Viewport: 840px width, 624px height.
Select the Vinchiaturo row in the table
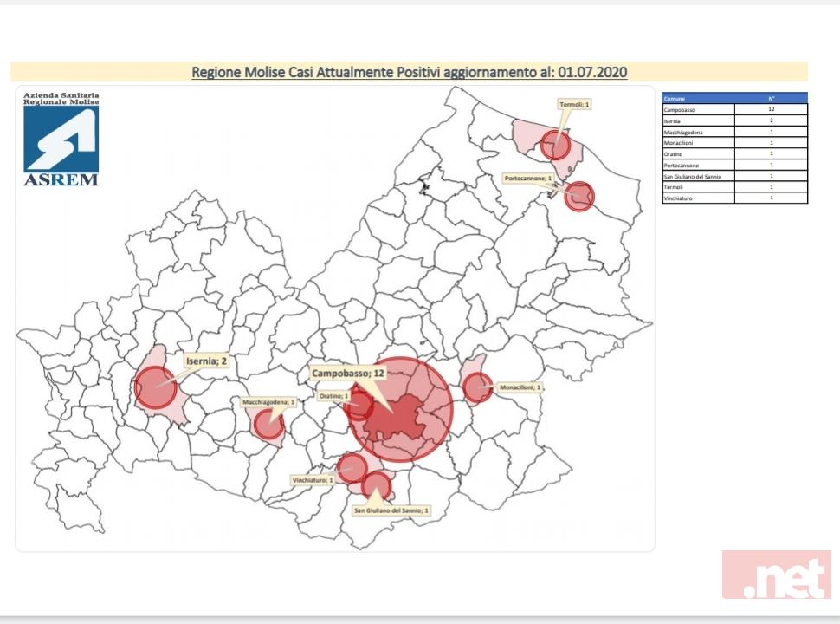click(734, 198)
